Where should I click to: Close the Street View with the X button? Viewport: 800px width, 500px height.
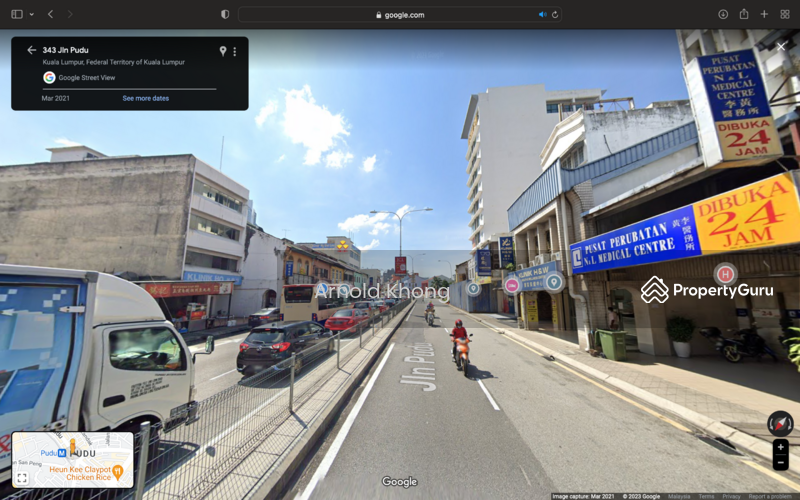tap(779, 46)
